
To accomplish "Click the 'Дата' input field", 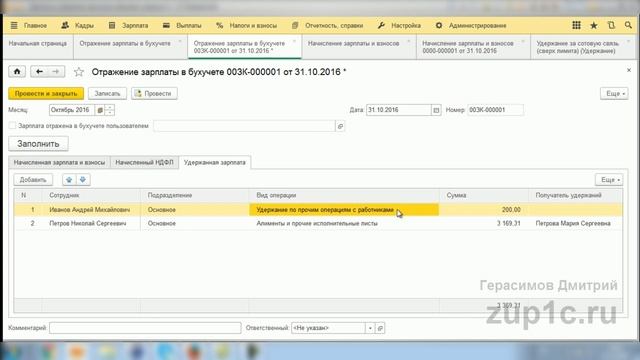I will 399,110.
